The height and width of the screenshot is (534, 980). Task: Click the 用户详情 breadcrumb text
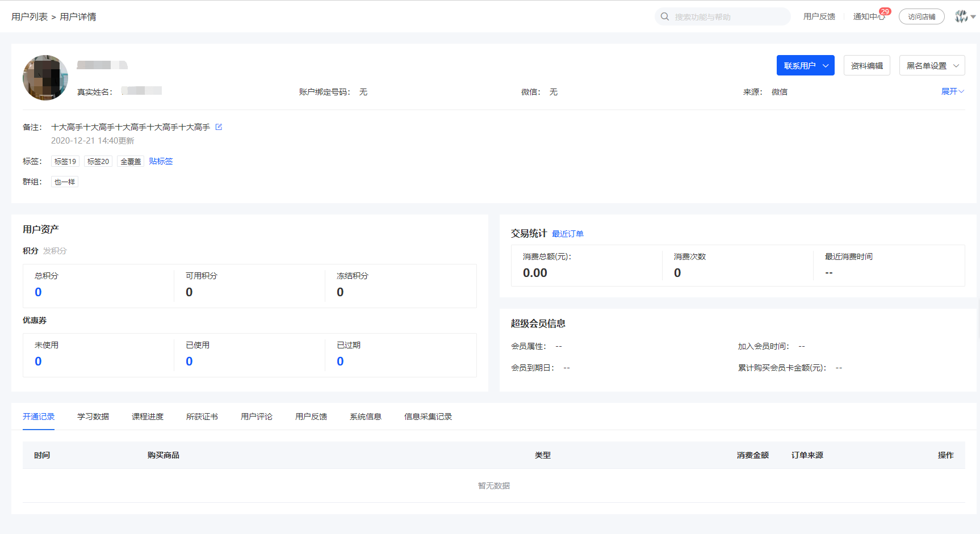(78, 16)
